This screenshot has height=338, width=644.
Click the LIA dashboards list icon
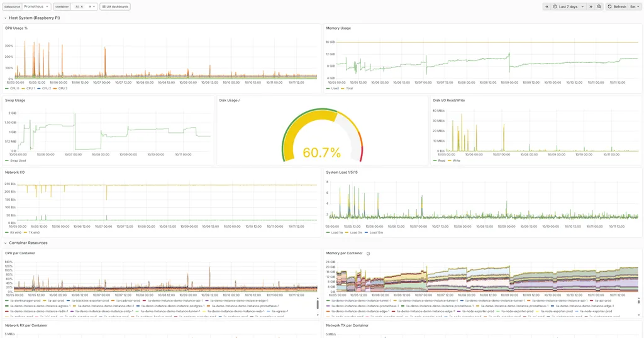[104, 6]
